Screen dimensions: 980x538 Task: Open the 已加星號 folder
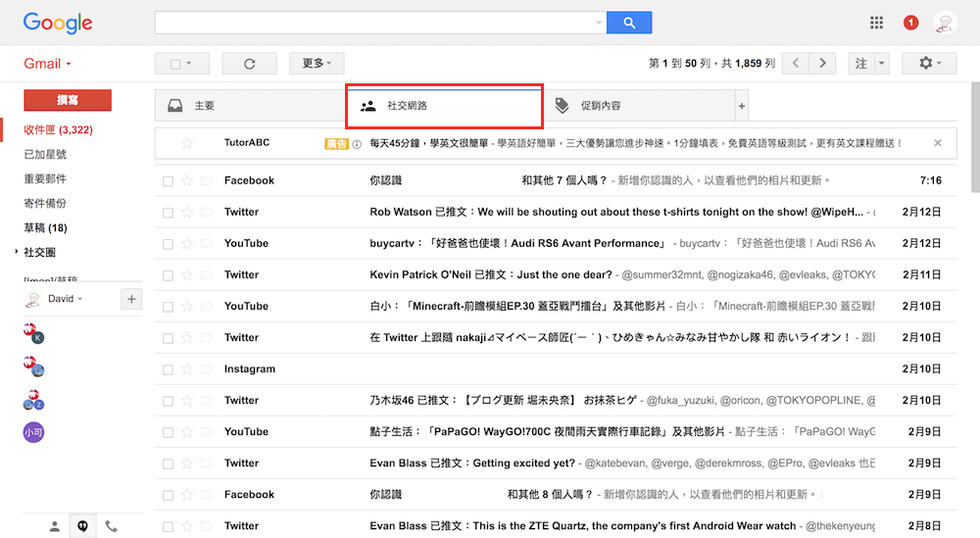[x=45, y=154]
